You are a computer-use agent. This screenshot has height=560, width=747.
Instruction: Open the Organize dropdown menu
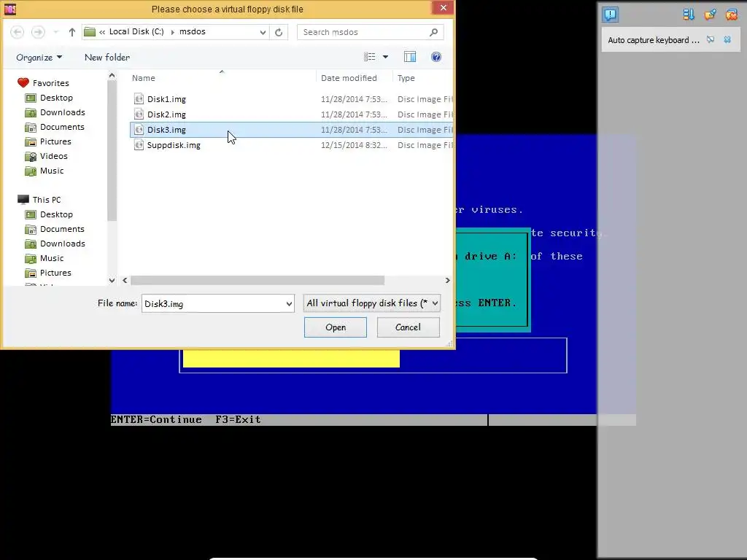[39, 57]
